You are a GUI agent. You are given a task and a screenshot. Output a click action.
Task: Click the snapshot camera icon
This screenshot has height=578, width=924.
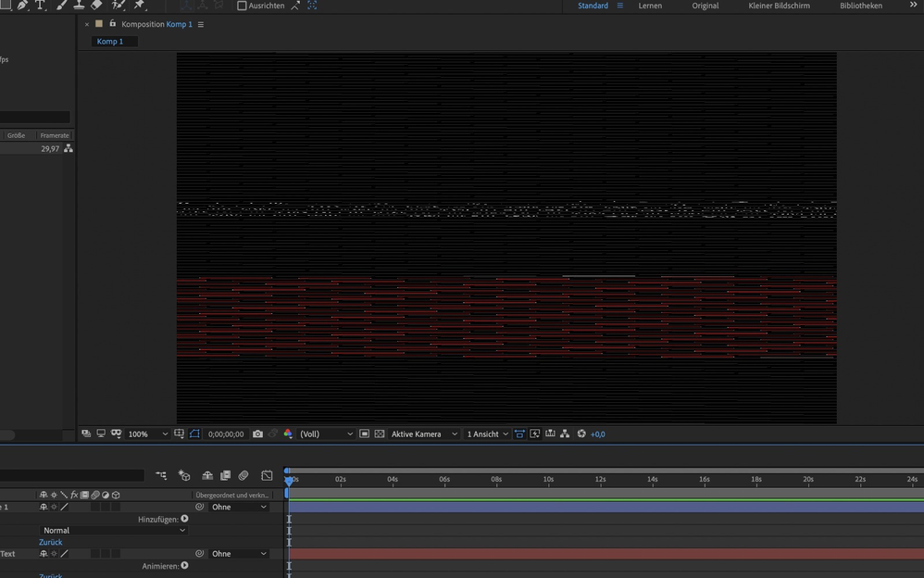[257, 433]
